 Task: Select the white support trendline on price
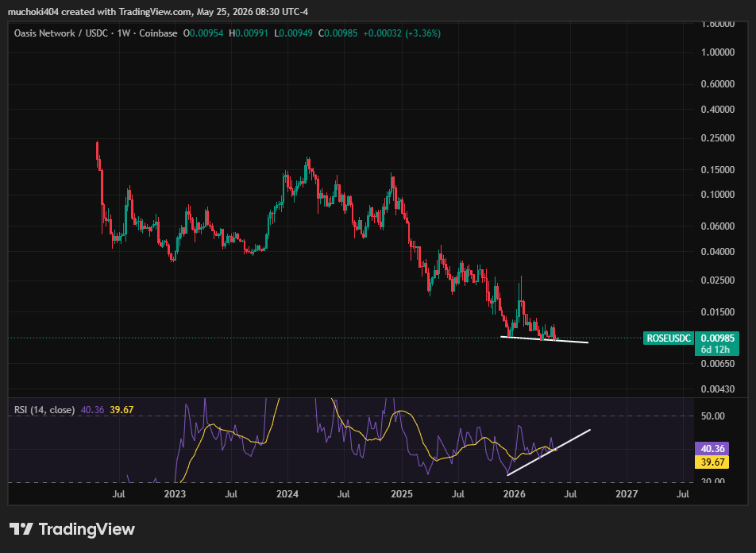tap(544, 339)
